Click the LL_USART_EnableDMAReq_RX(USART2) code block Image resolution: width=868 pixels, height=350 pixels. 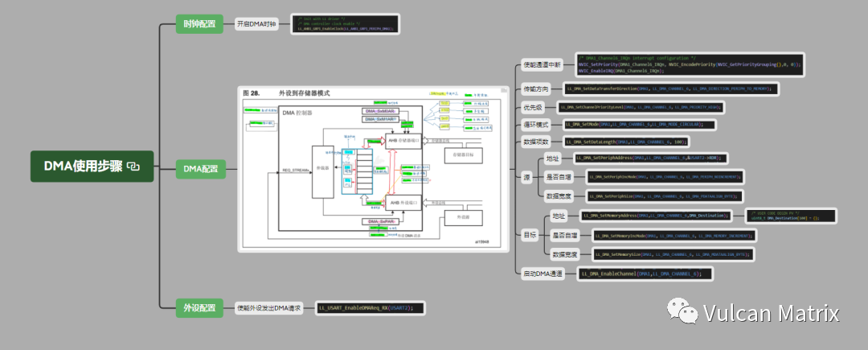click(x=371, y=308)
